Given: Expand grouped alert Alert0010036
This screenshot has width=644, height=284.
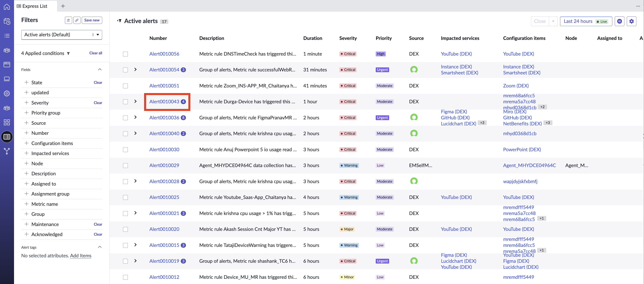Looking at the screenshot, I should pyautogui.click(x=135, y=117).
